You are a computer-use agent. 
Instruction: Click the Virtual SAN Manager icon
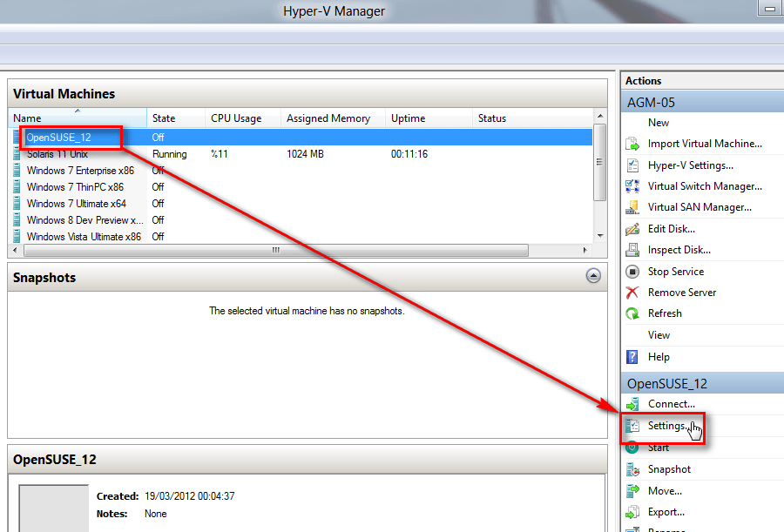click(632, 207)
